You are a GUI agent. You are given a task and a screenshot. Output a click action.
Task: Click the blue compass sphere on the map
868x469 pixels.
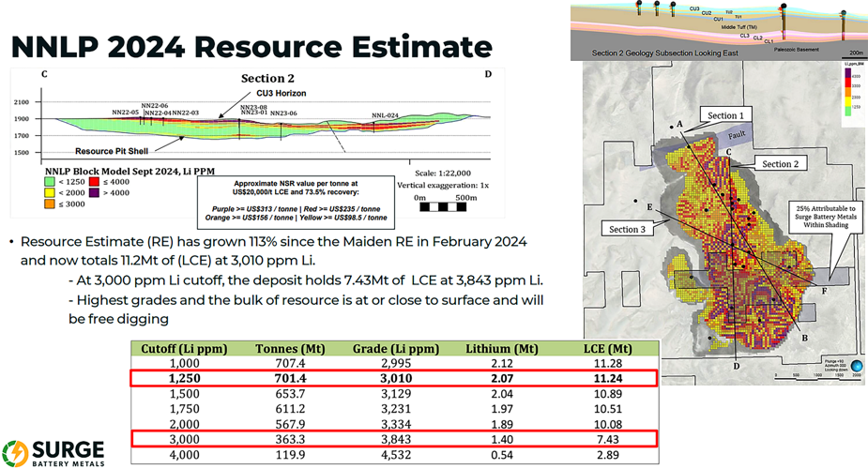pyautogui.click(x=857, y=366)
